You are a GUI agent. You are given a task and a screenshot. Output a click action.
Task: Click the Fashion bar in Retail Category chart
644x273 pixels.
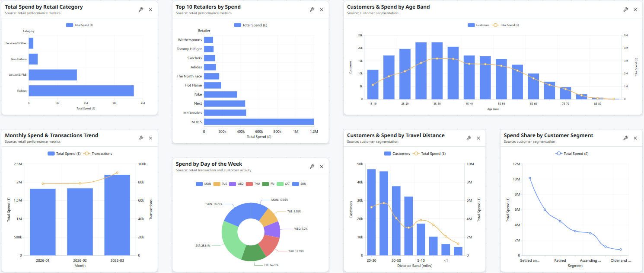(81, 91)
